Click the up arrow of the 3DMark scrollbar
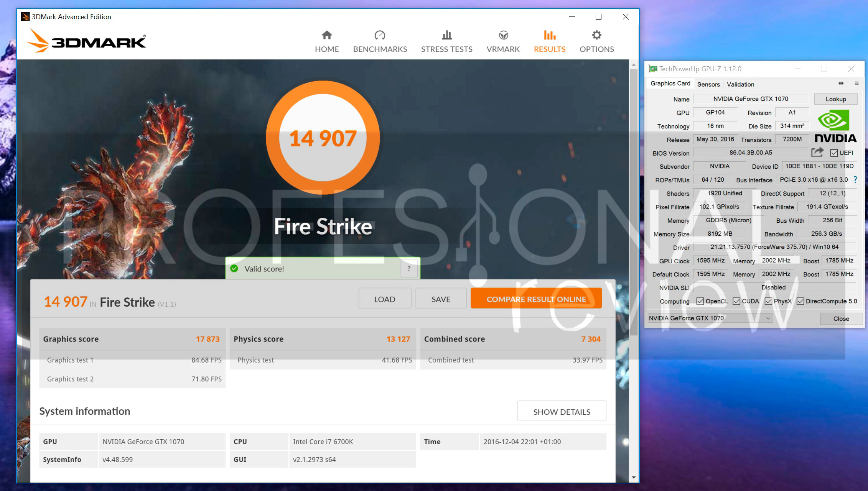 634,64
